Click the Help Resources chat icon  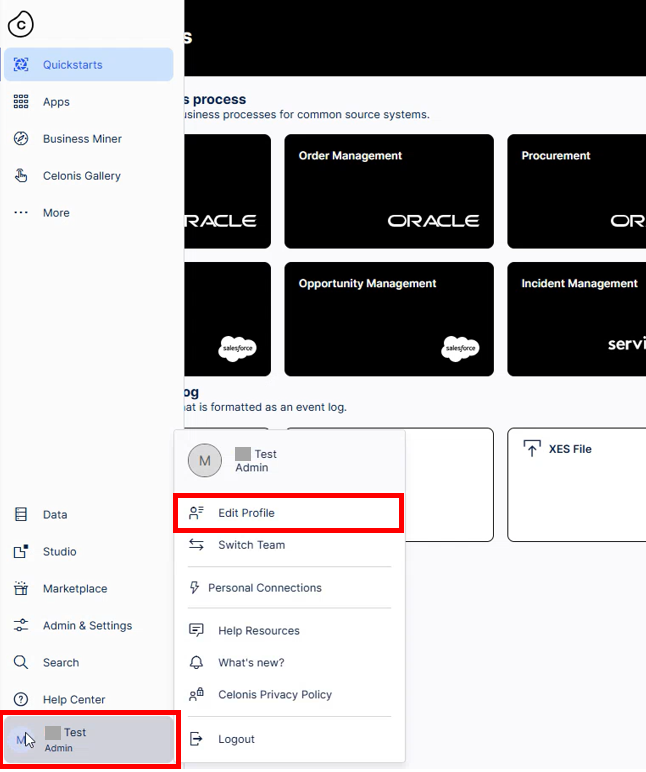[x=196, y=630]
